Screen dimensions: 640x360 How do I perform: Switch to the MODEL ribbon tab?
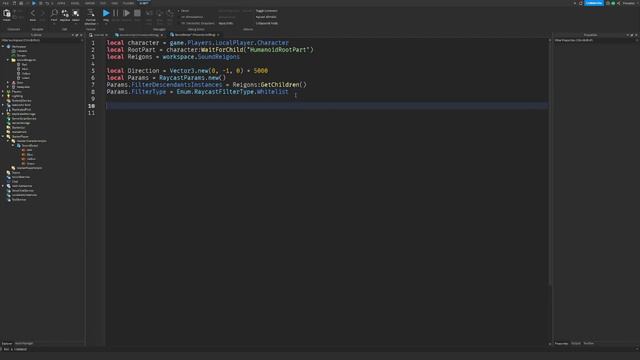click(x=75, y=3)
